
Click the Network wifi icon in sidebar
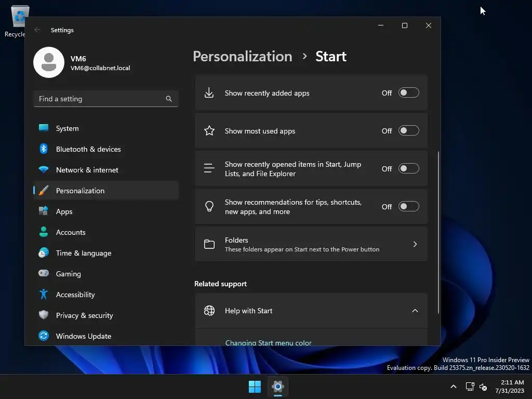44,169
